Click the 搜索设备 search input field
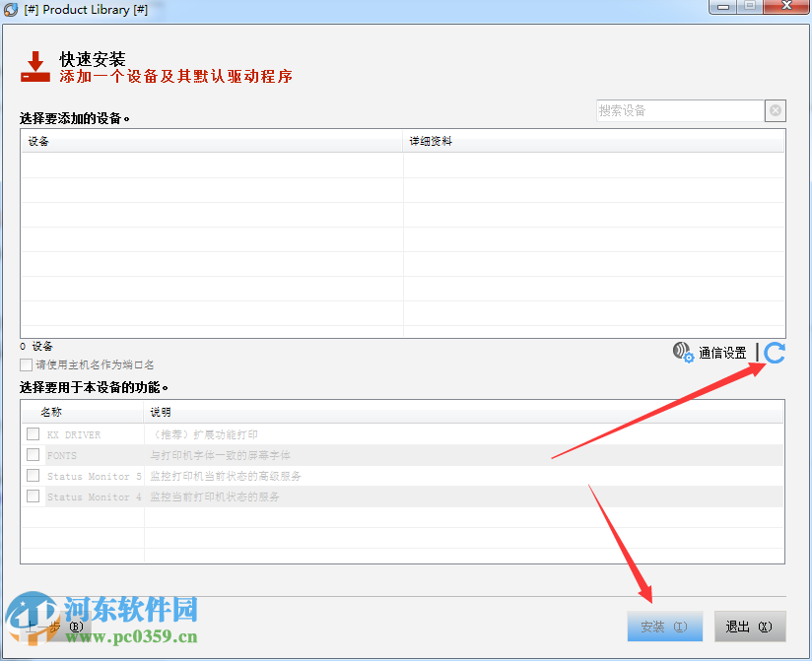 tap(680, 110)
